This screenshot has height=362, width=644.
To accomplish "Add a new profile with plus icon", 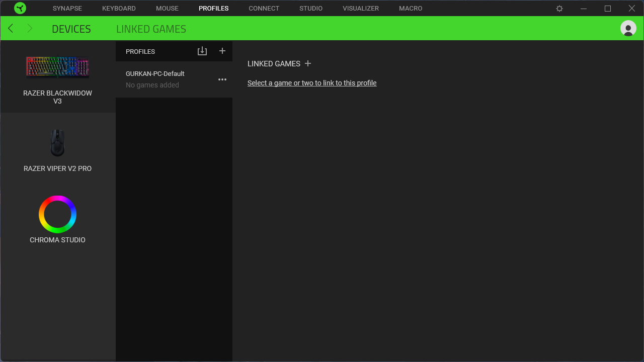I will click(222, 51).
